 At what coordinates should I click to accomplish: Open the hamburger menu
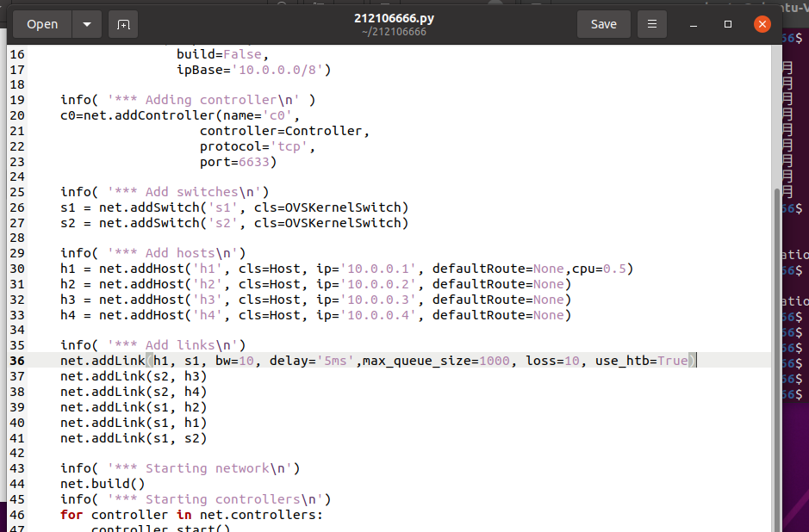pyautogui.click(x=652, y=24)
